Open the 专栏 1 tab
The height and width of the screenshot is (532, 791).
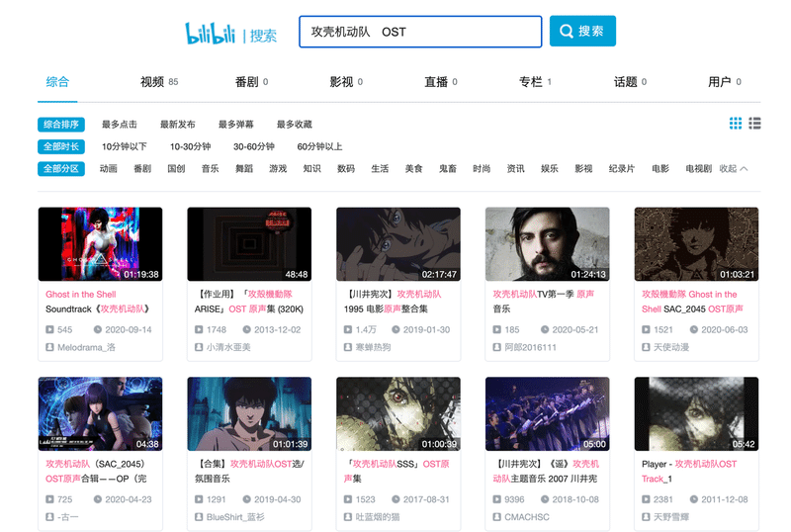pyautogui.click(x=535, y=82)
